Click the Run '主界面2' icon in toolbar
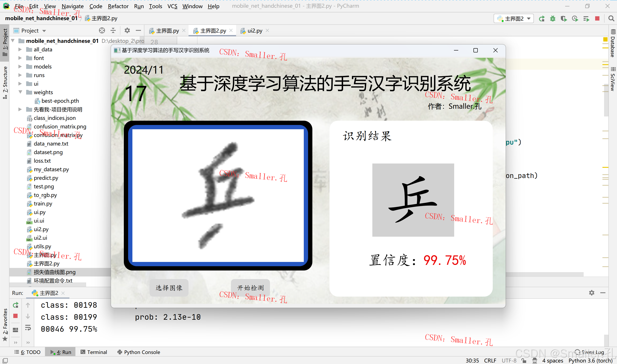 click(542, 18)
